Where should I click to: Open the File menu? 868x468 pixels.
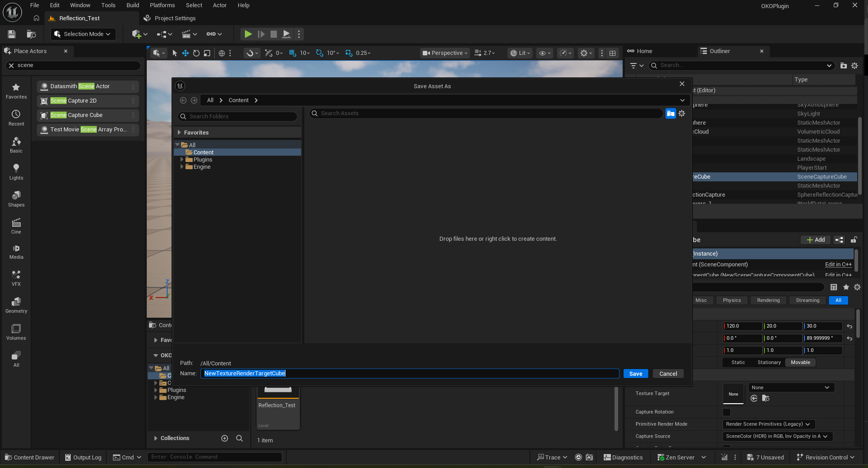pyautogui.click(x=35, y=5)
